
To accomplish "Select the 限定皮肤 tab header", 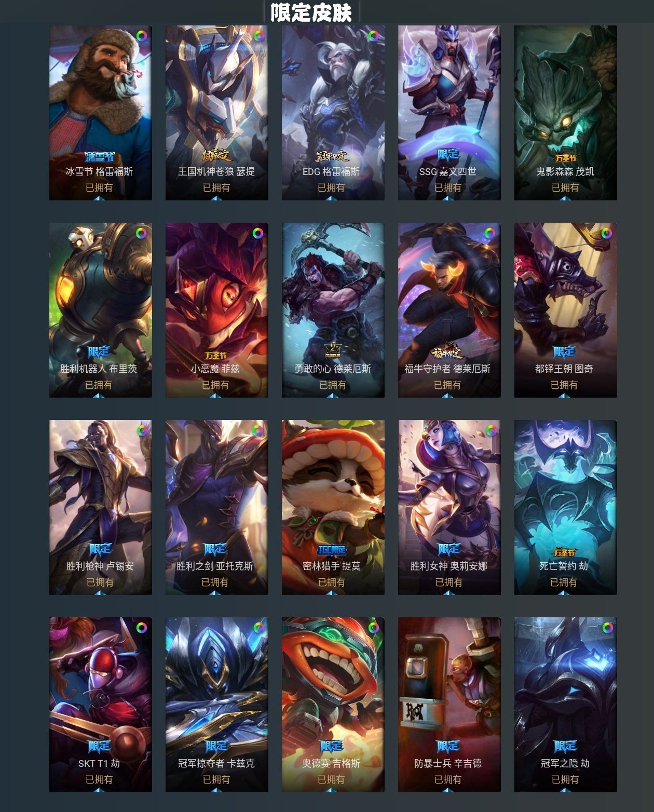I will click(311, 12).
